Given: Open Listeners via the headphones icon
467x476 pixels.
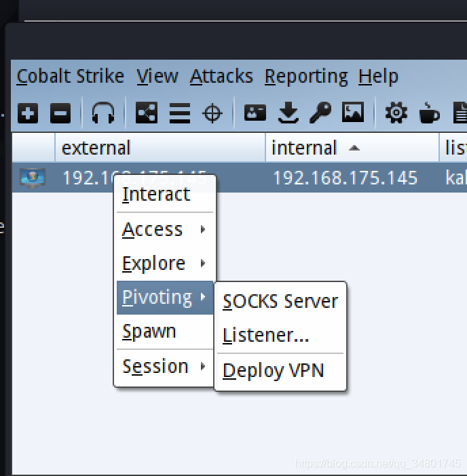Looking at the screenshot, I should pyautogui.click(x=103, y=113).
